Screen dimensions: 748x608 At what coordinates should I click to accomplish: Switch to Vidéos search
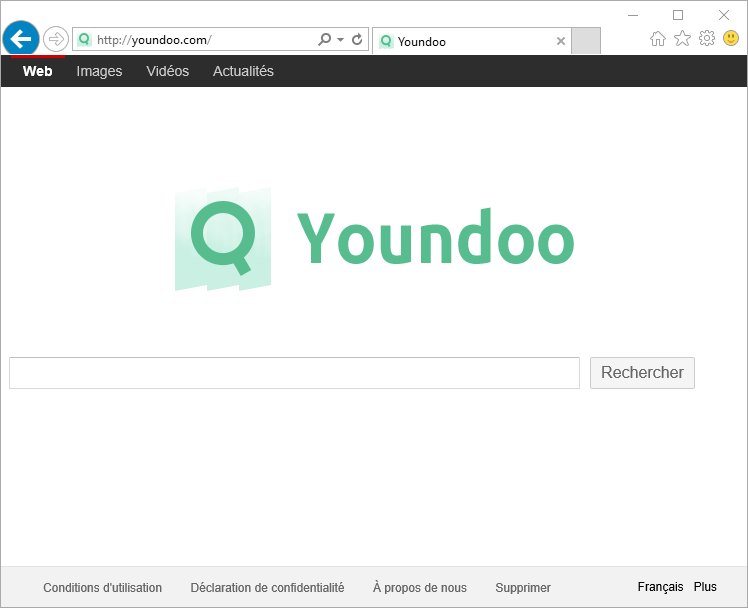click(167, 71)
